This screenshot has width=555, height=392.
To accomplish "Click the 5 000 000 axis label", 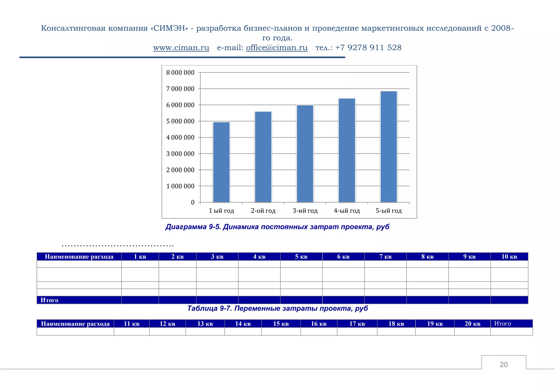I will (x=180, y=121).
